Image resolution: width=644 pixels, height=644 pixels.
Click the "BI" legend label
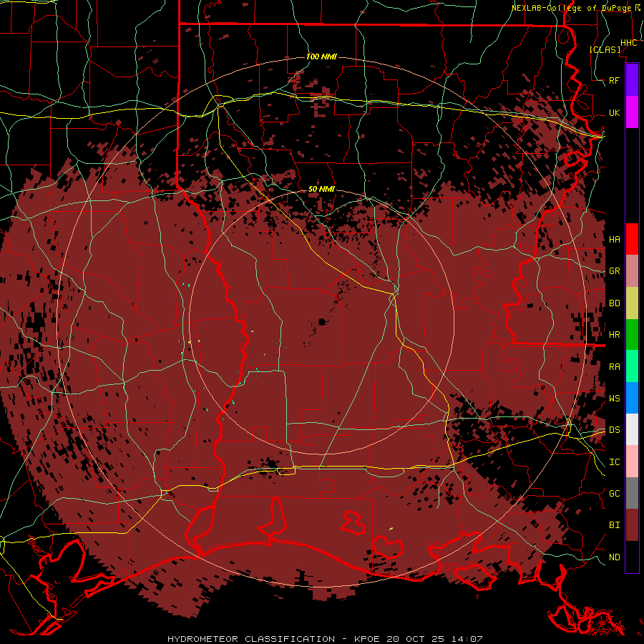coord(614,525)
